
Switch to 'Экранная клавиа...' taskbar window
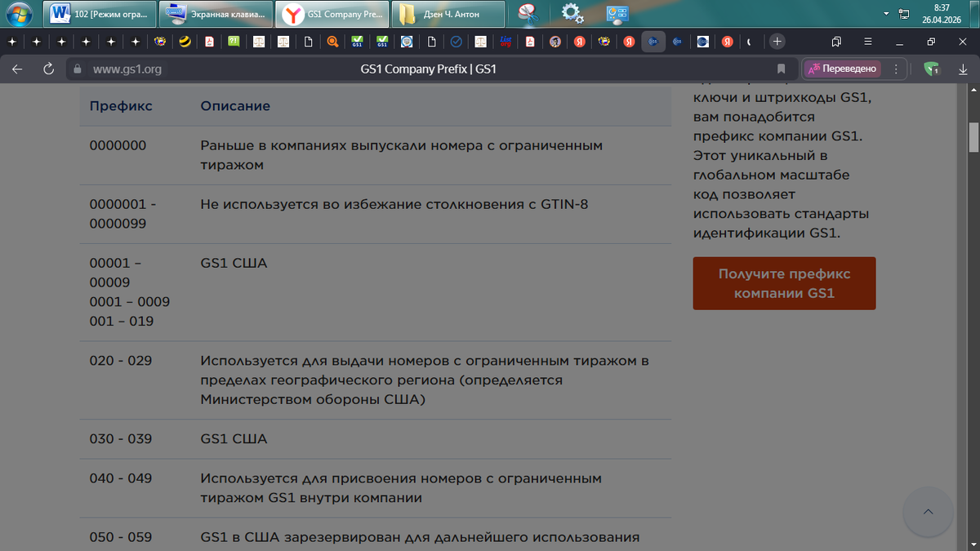point(216,14)
